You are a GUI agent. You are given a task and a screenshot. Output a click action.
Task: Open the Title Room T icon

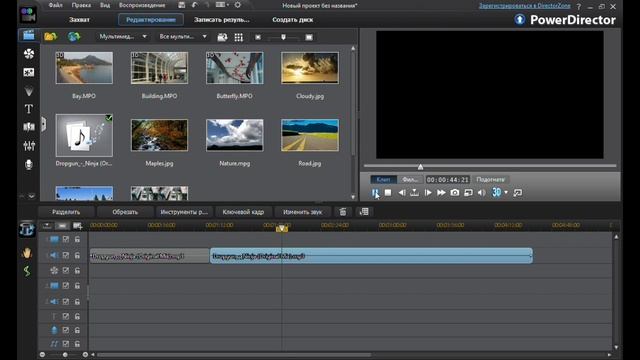coord(29,109)
